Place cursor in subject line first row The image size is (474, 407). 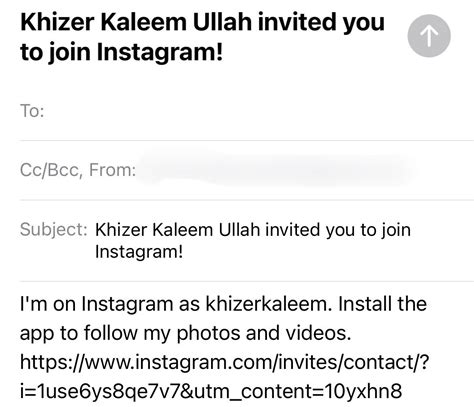pos(253,230)
